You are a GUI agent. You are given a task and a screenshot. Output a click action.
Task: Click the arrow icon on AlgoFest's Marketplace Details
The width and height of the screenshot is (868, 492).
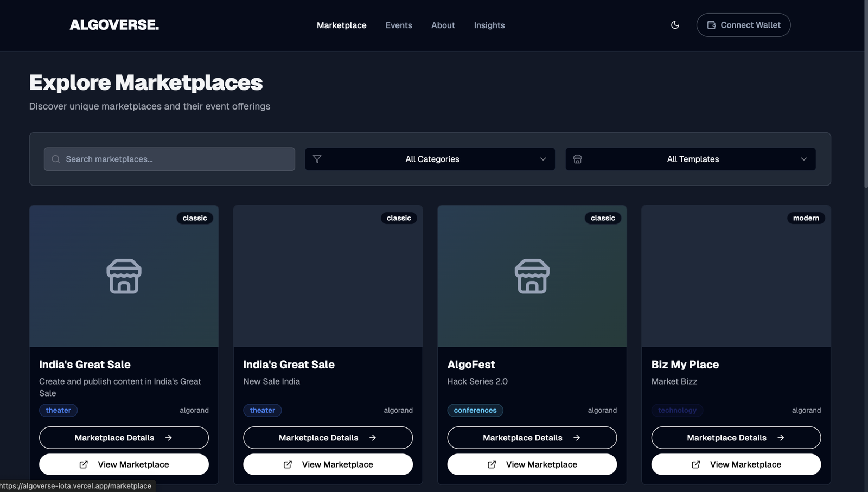[x=577, y=438]
